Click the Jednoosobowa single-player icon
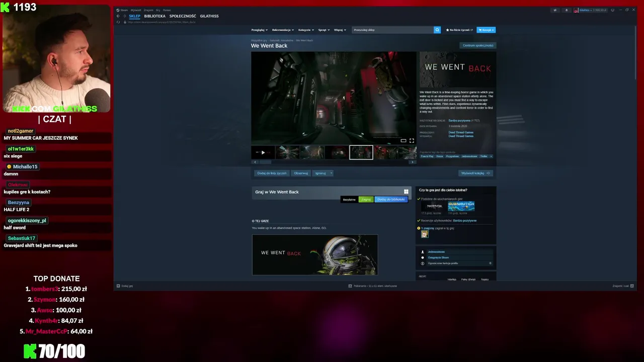The height and width of the screenshot is (362, 644). (423, 251)
